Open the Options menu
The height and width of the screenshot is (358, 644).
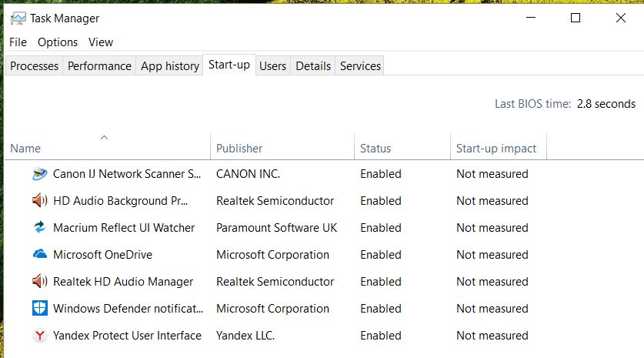click(58, 42)
